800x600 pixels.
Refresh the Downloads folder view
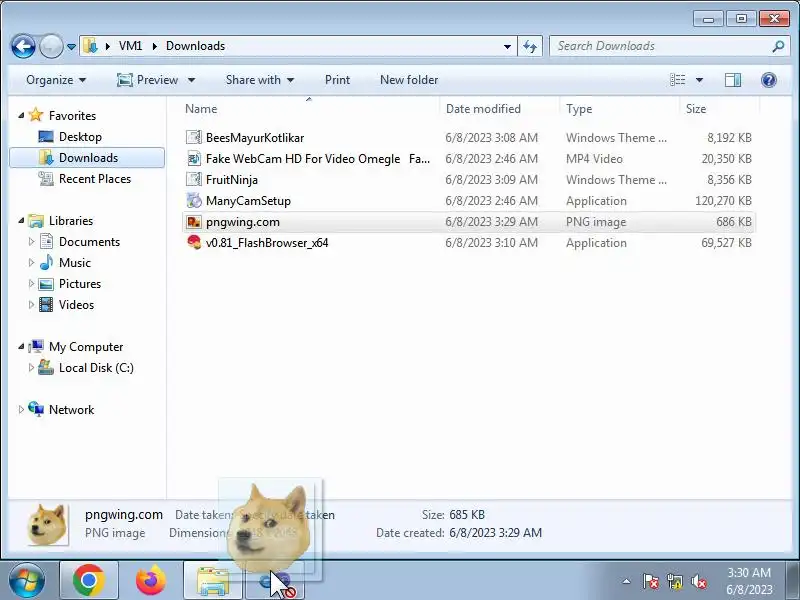click(x=530, y=46)
